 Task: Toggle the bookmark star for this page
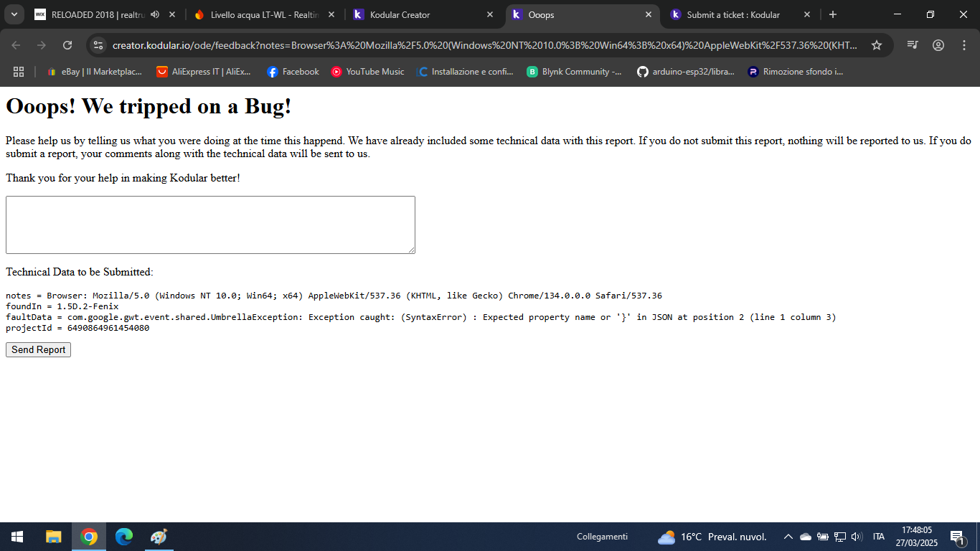876,44
